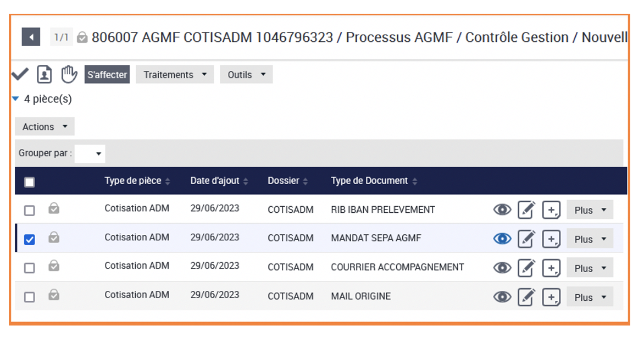The width and height of the screenshot is (644, 342).
Task: Open Plus dropdown for MANDAT SEPA AGMF
Action: point(590,239)
